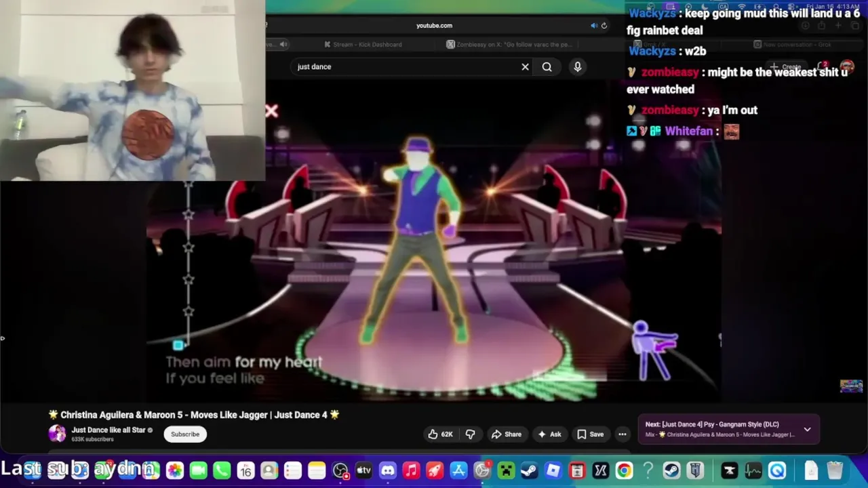Launch Roblox from the dock
Image resolution: width=868 pixels, height=488 pixels.
point(553,470)
